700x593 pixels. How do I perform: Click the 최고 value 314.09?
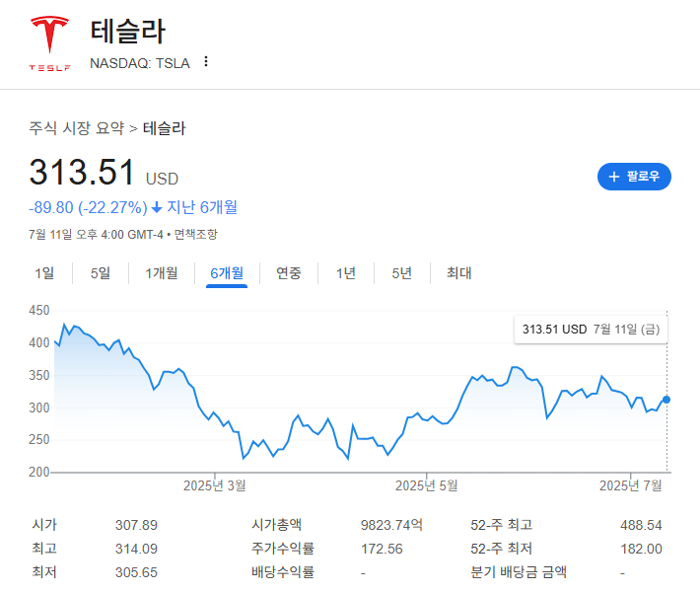tap(136, 549)
